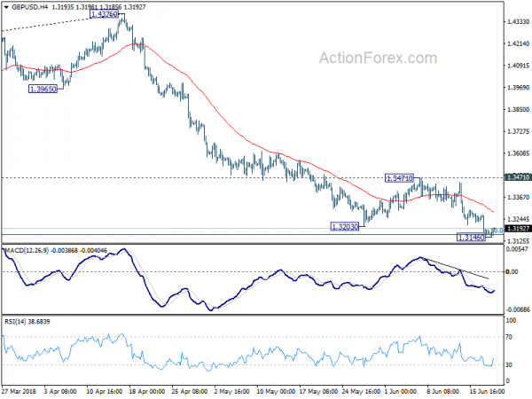Viewport: 532px width, 399px height.
Task: Select the MACD descending trendline
Action: (x=455, y=269)
